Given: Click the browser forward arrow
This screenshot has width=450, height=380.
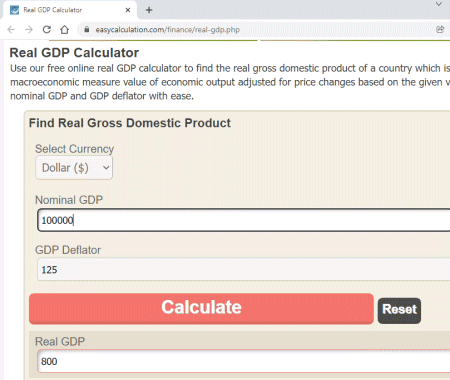Looking at the screenshot, I should (29, 30).
